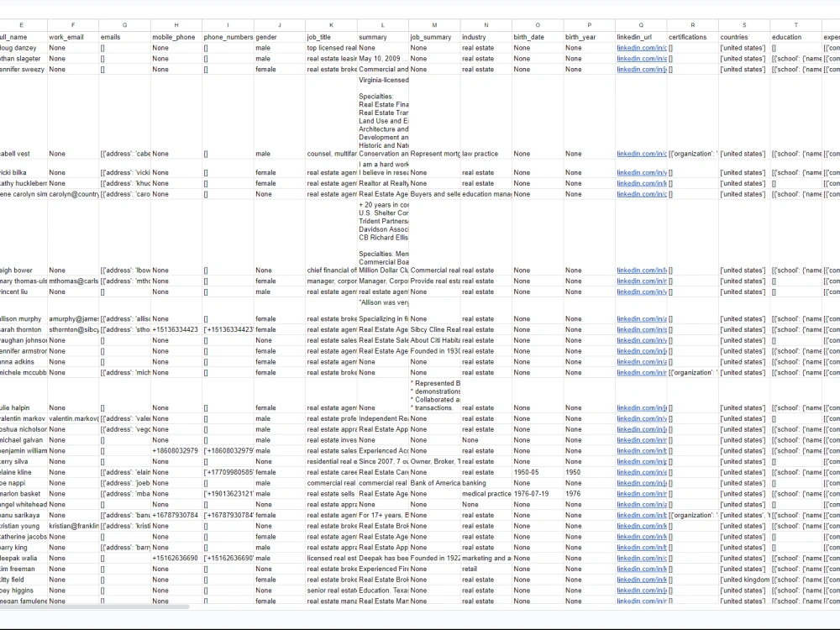Select birth date cell '1950-05'

[538, 472]
